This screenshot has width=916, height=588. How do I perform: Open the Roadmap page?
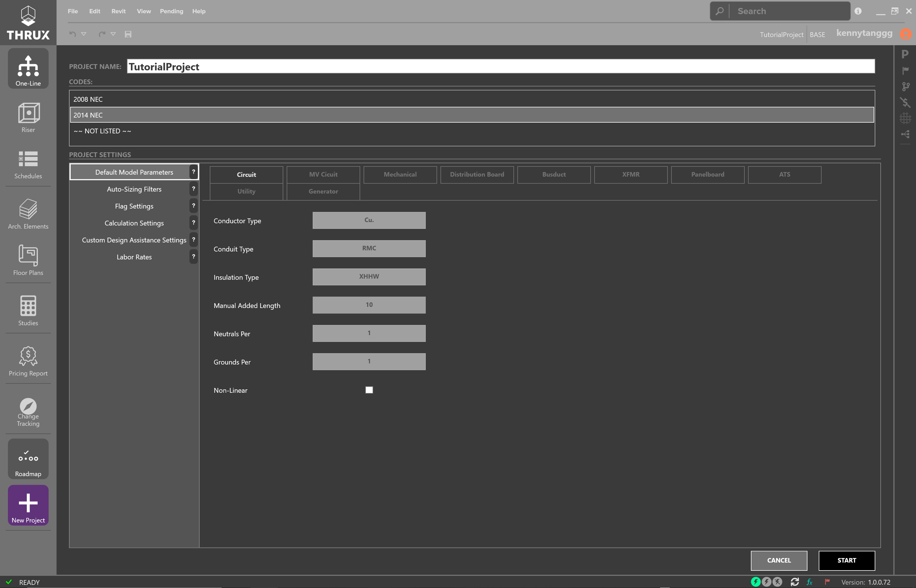(28, 459)
